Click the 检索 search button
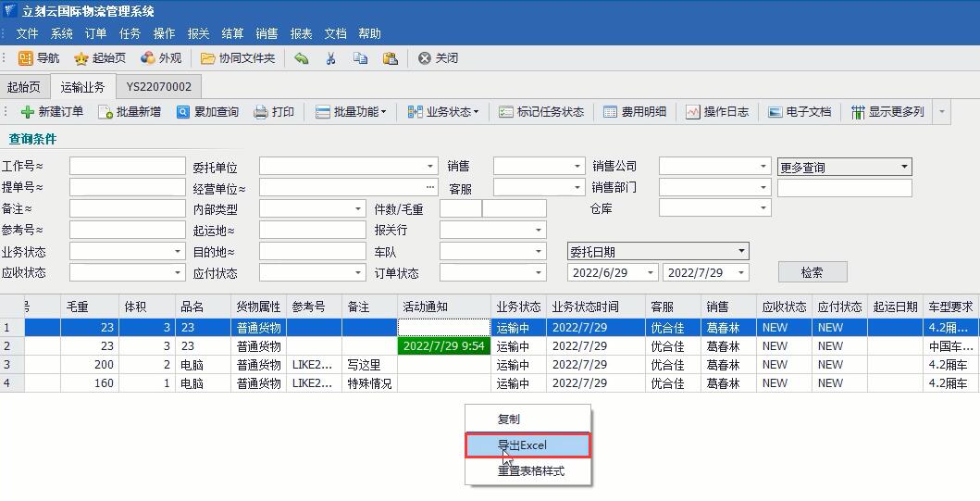 coord(812,272)
